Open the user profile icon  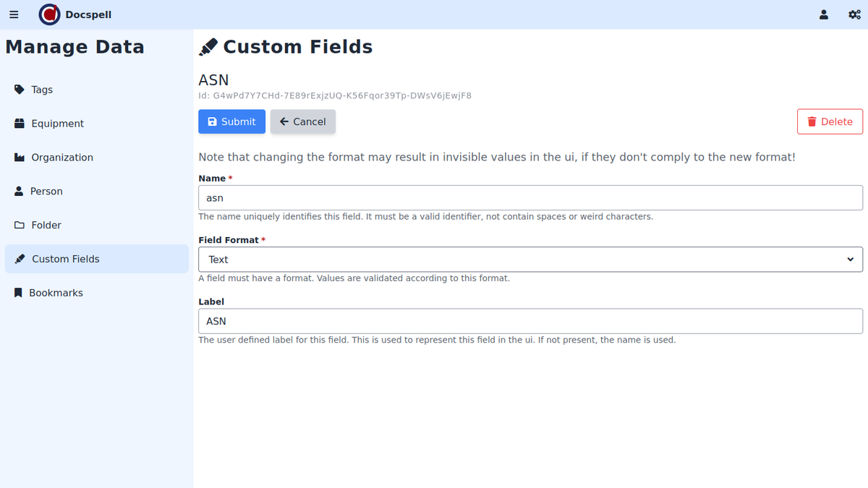pos(824,14)
